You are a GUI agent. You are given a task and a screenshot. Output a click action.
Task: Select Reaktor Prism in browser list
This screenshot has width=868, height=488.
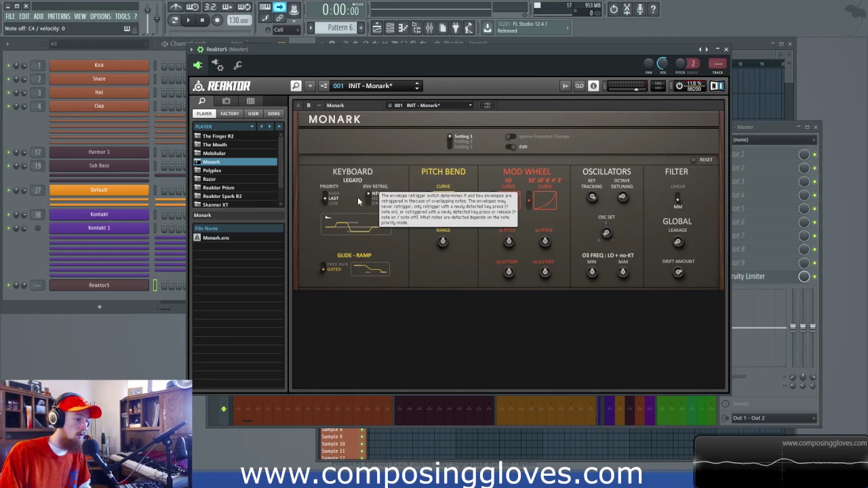[x=235, y=188]
